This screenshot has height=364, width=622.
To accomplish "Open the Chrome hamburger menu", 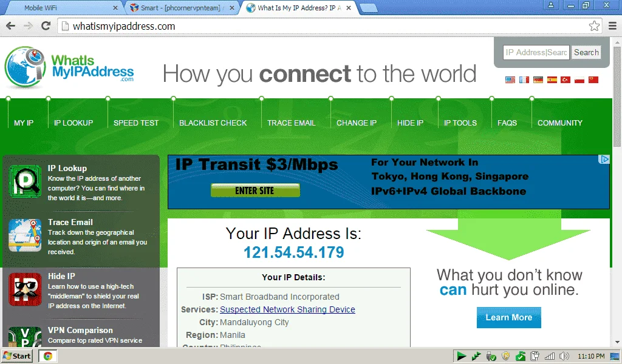I will (612, 26).
